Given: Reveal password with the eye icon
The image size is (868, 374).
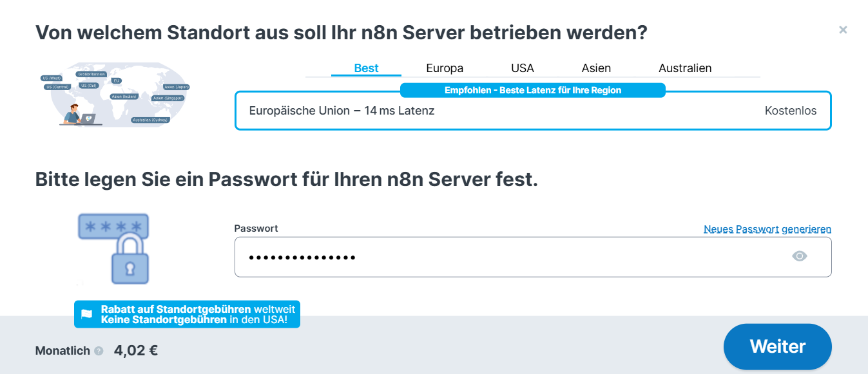Looking at the screenshot, I should click(x=800, y=256).
